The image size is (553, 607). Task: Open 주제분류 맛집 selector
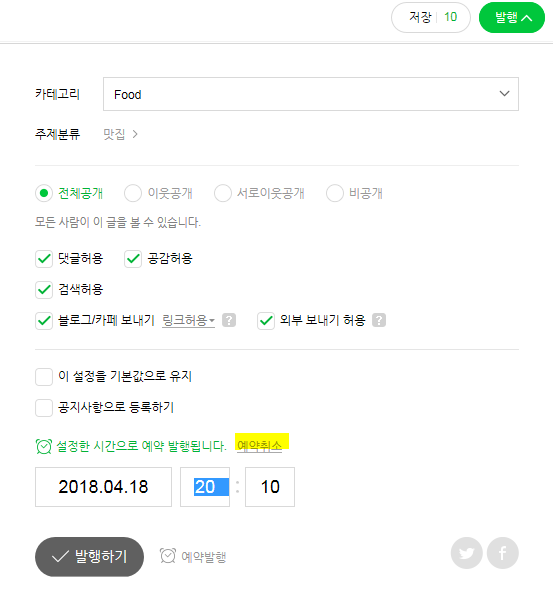[120, 134]
